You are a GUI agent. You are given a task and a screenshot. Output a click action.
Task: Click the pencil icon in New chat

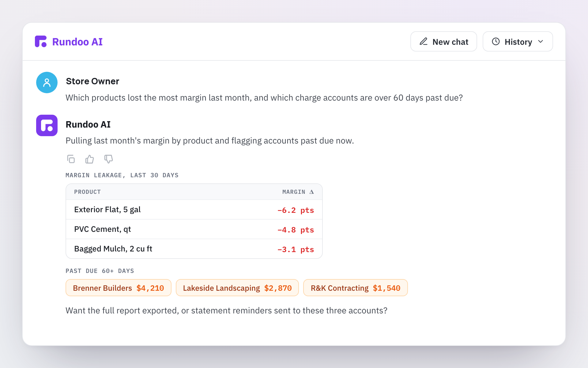click(x=424, y=41)
